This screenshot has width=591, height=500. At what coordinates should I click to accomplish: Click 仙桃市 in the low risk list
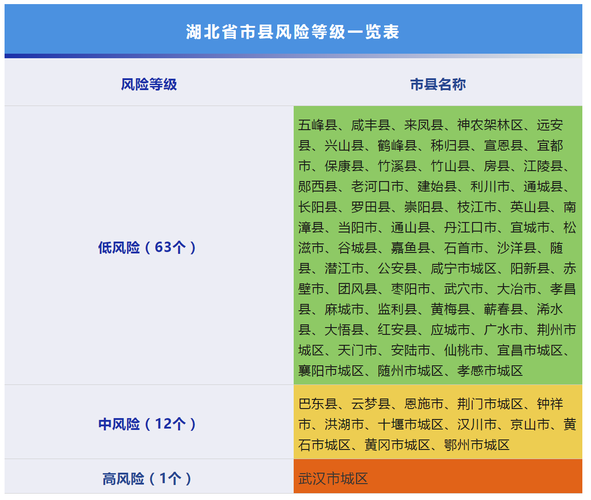click(x=464, y=350)
